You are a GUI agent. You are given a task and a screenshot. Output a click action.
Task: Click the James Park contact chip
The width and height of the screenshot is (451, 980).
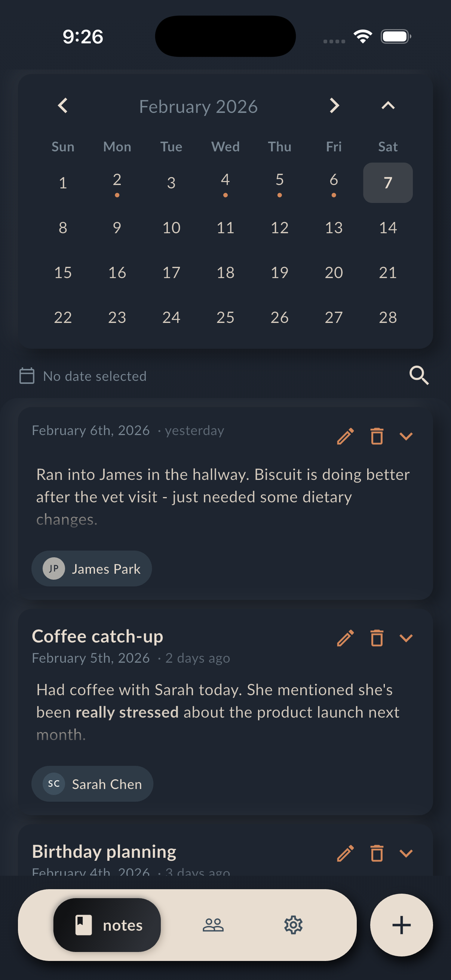pyautogui.click(x=91, y=569)
